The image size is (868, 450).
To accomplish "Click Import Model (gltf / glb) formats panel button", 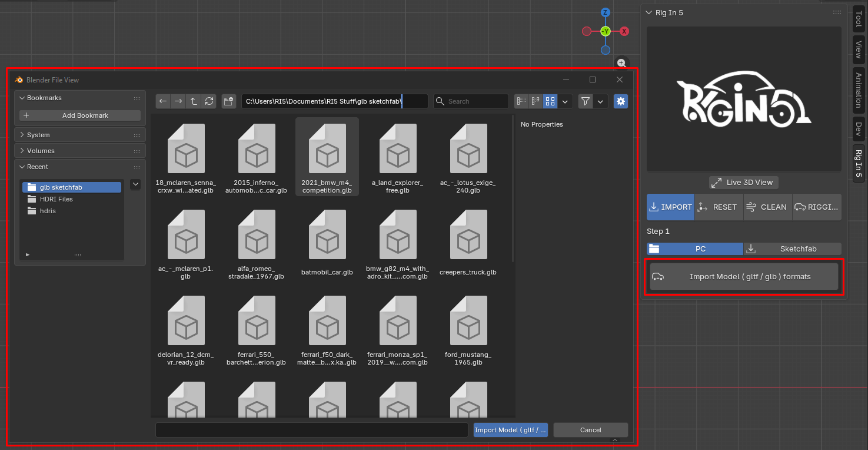I will coord(744,277).
